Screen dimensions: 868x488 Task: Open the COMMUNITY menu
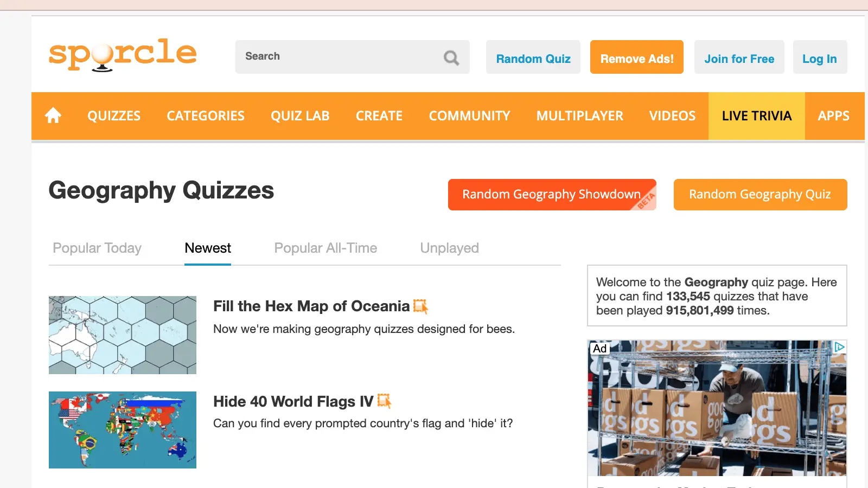pyautogui.click(x=470, y=116)
